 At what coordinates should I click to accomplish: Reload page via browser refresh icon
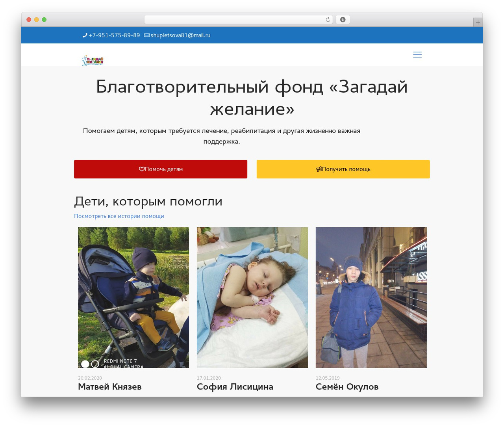tap(328, 20)
